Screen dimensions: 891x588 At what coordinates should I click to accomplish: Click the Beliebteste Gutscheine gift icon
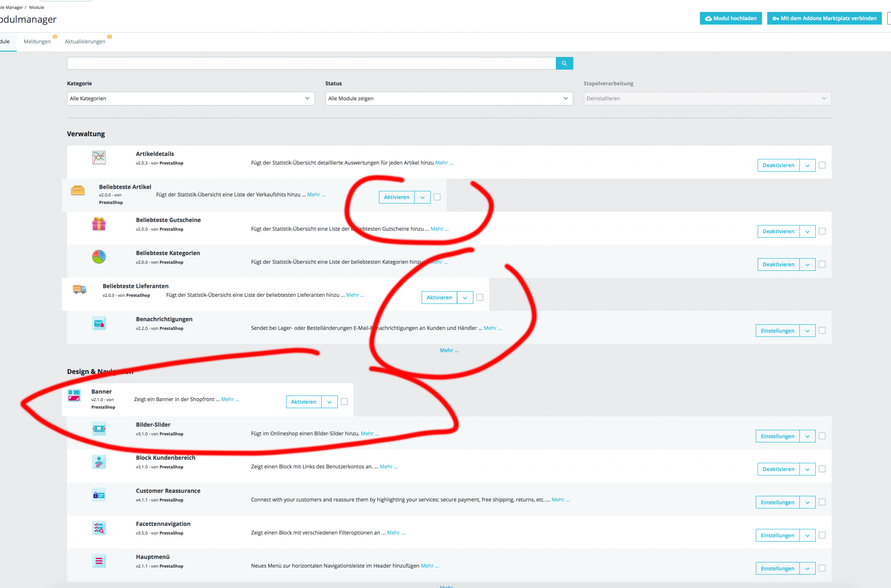click(99, 224)
